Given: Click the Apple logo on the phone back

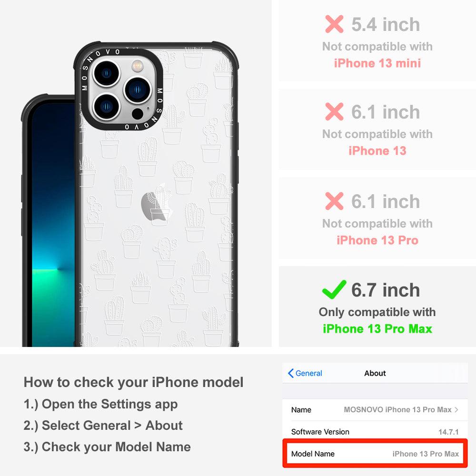Looking at the screenshot, I should (x=156, y=206).
